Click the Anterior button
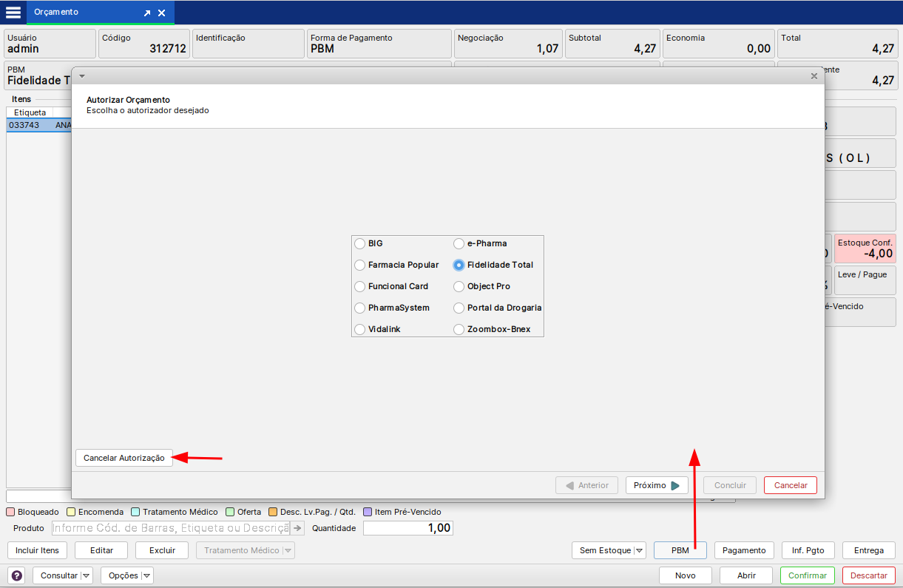Viewport: 903px width, 588px height. (587, 485)
